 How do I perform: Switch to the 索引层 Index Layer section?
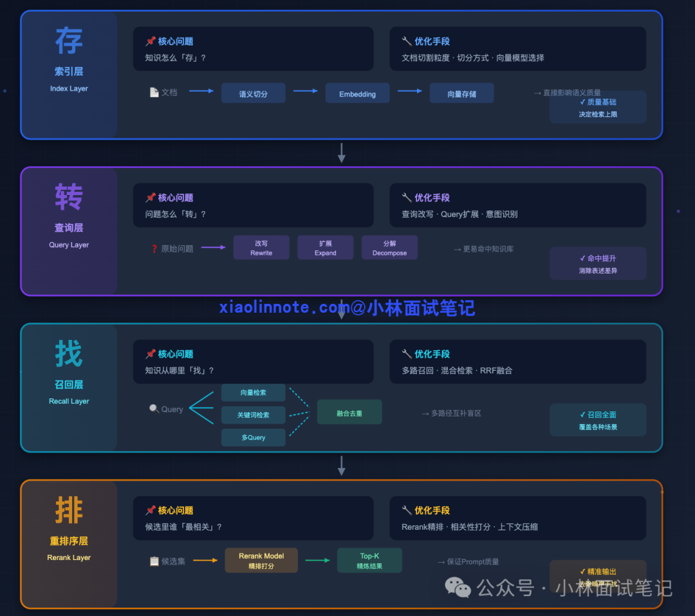click(x=69, y=72)
